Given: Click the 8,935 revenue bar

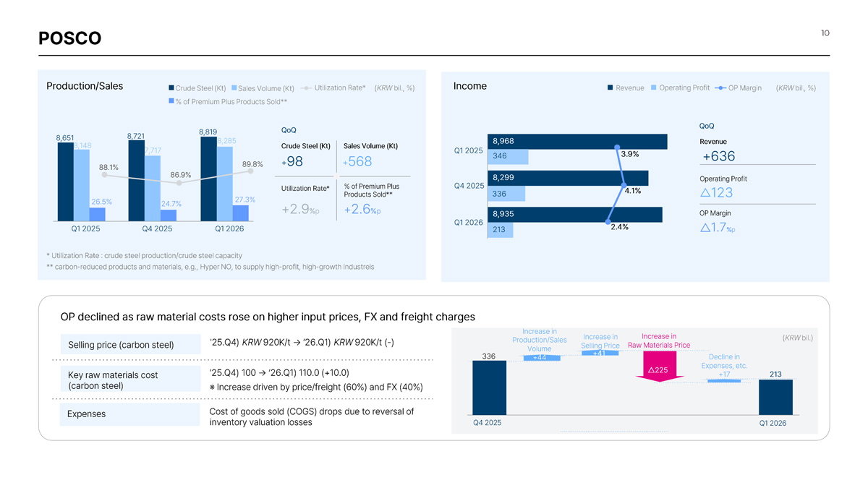Looking at the screenshot, I should [575, 214].
